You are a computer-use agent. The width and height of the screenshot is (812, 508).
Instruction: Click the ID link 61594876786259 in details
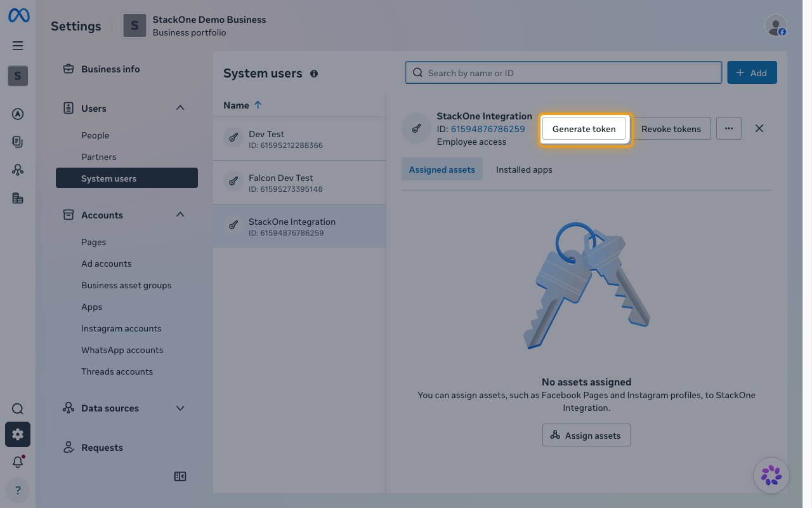(x=488, y=129)
